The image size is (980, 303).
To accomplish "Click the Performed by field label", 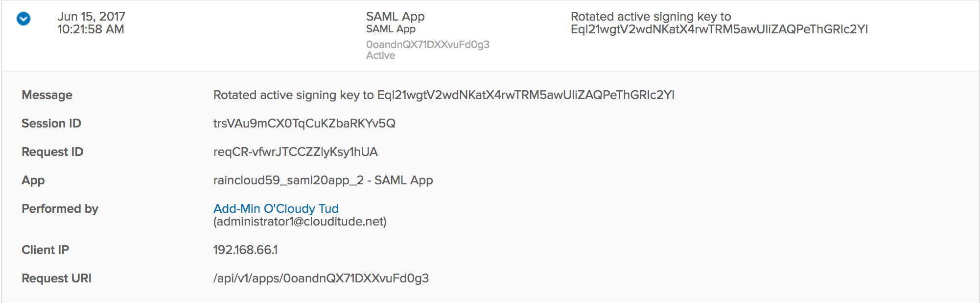I will point(60,209).
